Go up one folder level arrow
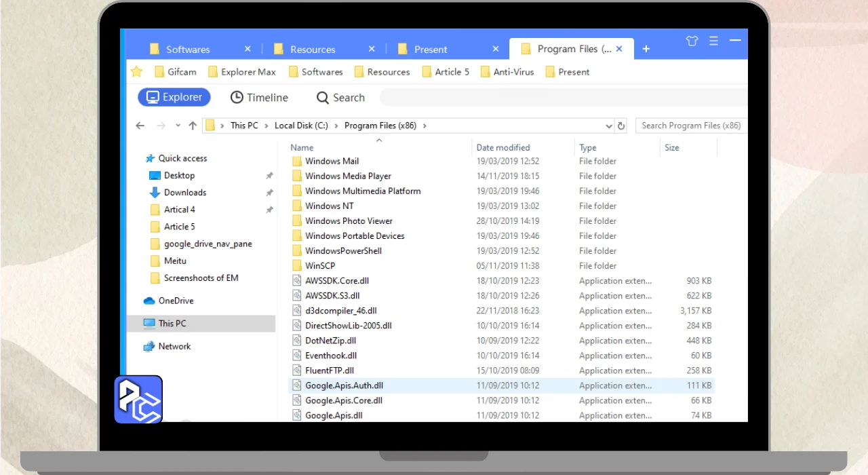 click(x=193, y=126)
